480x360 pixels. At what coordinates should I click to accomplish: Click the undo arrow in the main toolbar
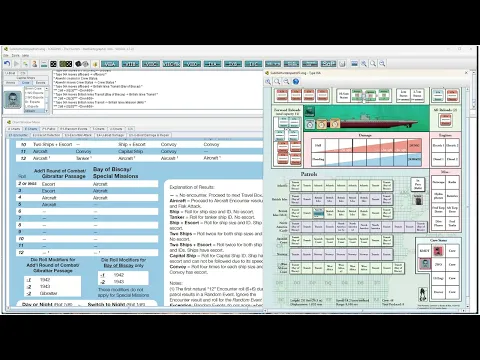coord(7,64)
